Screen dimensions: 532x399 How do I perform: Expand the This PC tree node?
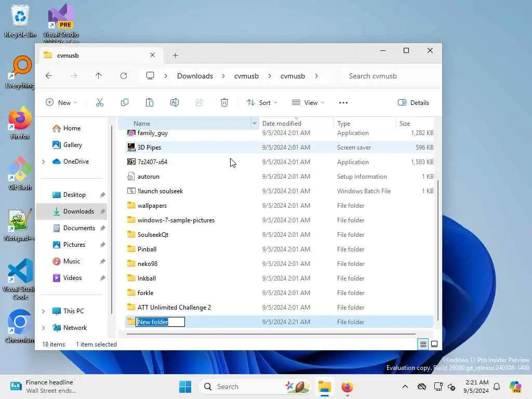tap(44, 311)
